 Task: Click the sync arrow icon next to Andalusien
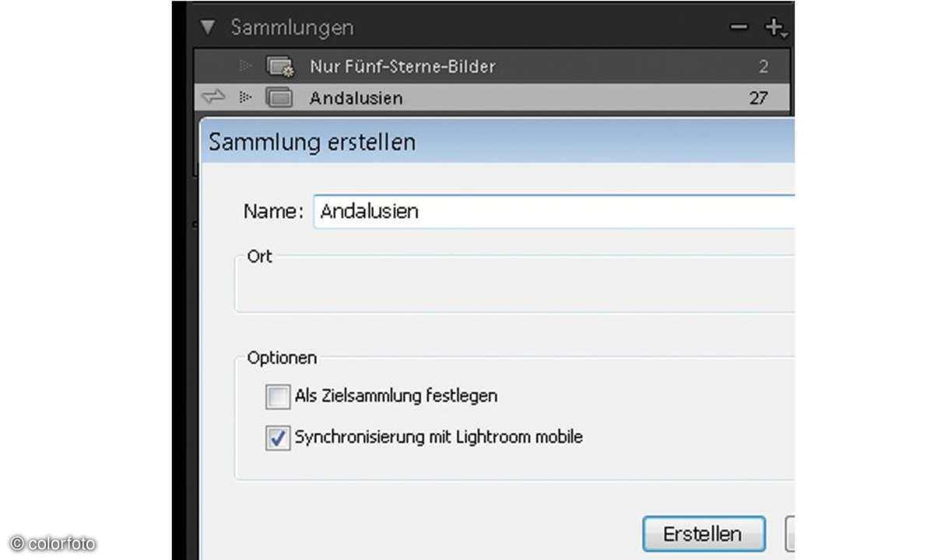coord(213,98)
